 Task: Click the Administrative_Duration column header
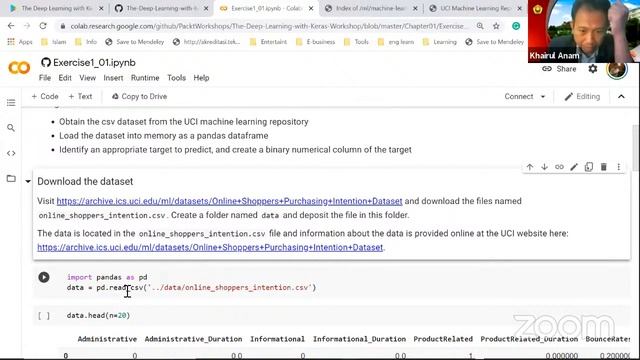point(193,339)
